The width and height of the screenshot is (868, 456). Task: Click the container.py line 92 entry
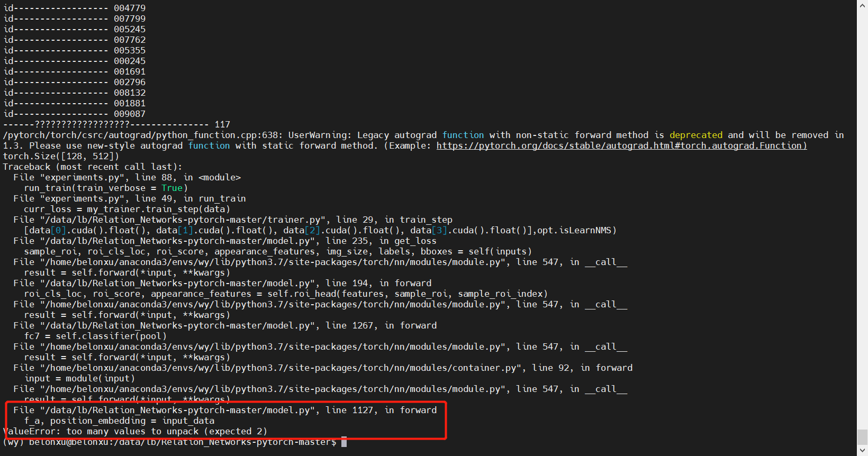point(323,368)
